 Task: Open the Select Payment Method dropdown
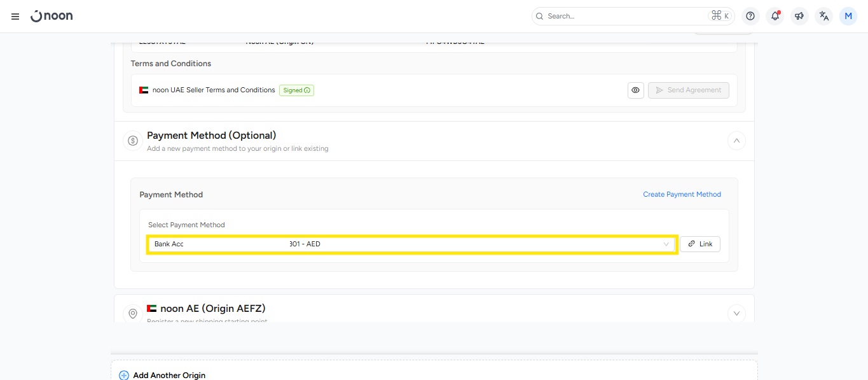pyautogui.click(x=411, y=244)
